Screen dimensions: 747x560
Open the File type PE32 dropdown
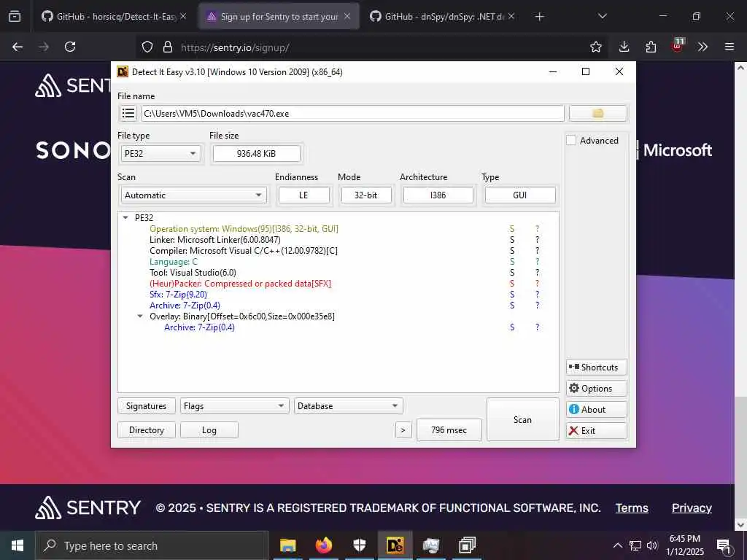pyautogui.click(x=160, y=153)
